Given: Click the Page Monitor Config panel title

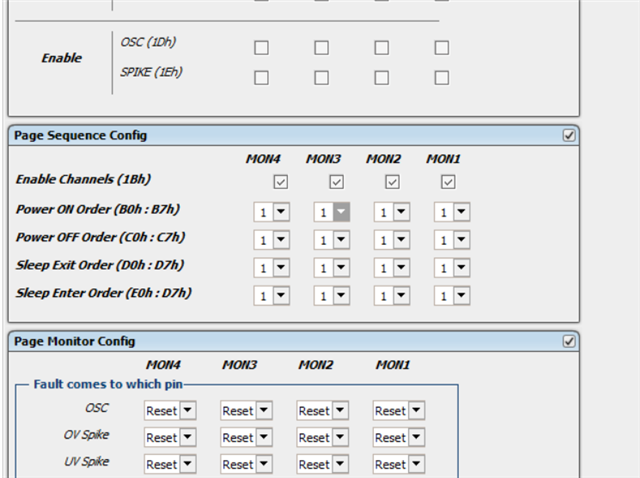Looking at the screenshot, I should [74, 341].
